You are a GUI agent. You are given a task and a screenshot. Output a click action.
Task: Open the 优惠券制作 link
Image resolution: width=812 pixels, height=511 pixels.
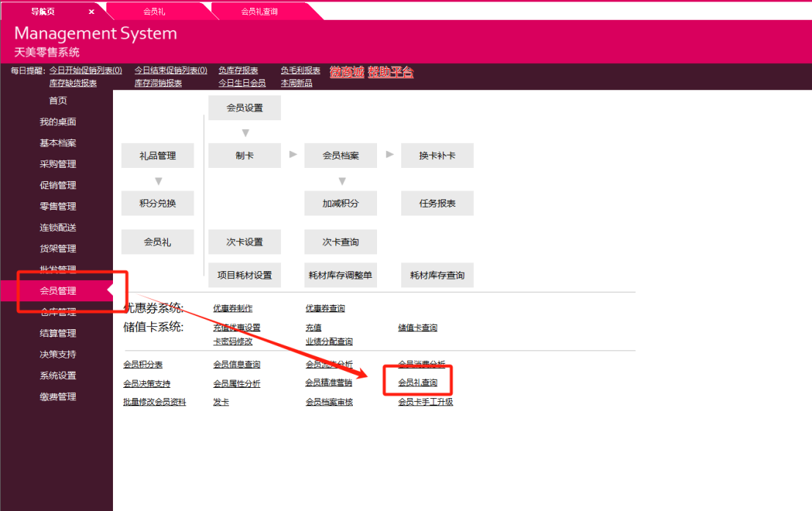(x=233, y=309)
